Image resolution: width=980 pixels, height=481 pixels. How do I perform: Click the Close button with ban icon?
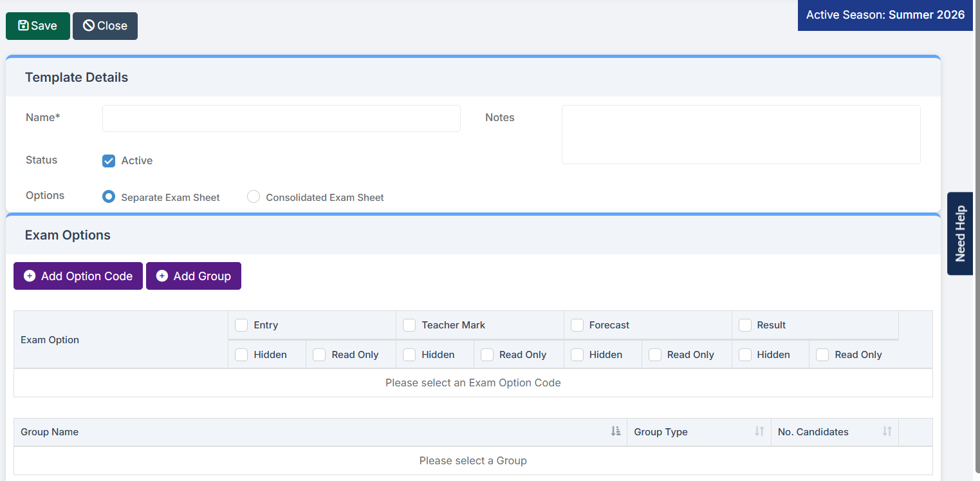[x=105, y=26]
